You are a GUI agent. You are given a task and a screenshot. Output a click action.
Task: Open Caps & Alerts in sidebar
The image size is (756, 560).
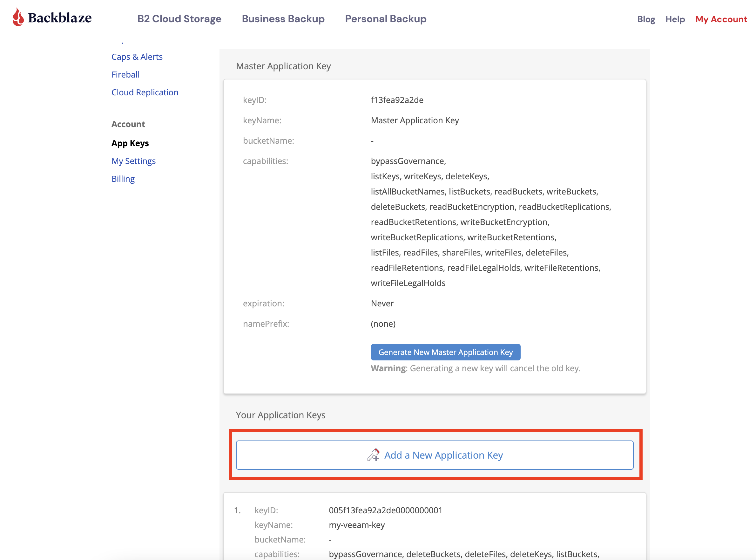(137, 57)
